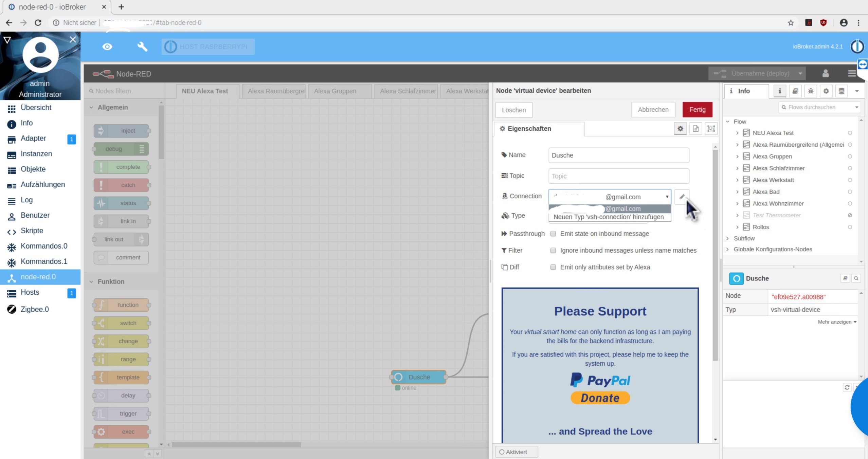The width and height of the screenshot is (868, 459).
Task: Click the node appearance layout icon
Action: tap(711, 129)
